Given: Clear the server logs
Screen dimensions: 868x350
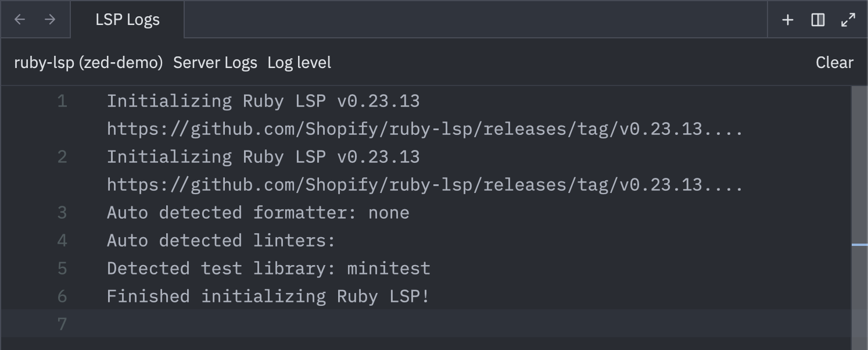Looking at the screenshot, I should point(834,62).
